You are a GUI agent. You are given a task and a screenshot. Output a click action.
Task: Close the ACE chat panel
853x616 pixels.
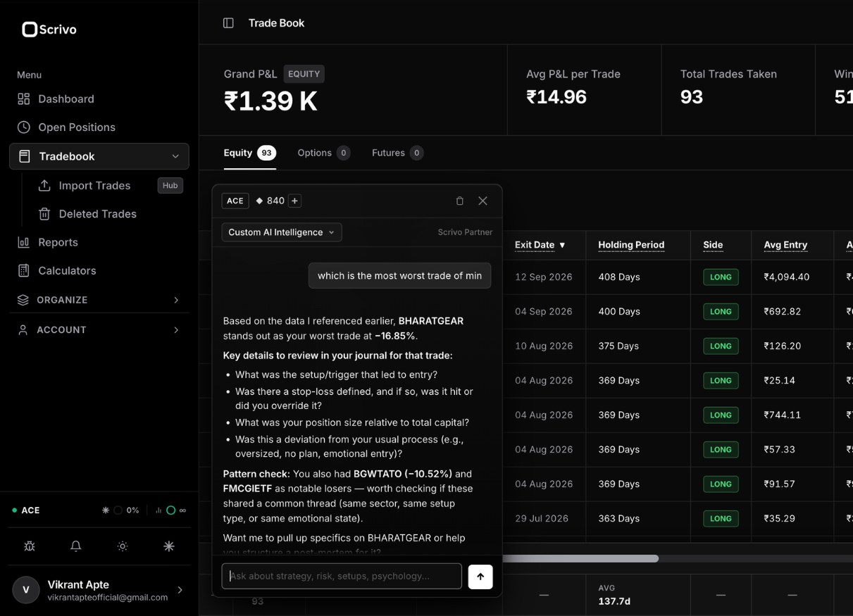point(482,201)
